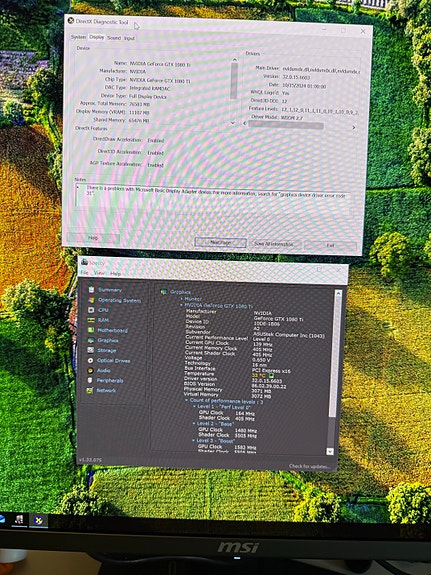This screenshot has height=575, width=431.
Task: Click the Speccy vertical scrollbar down arrow
Action: 330,451
